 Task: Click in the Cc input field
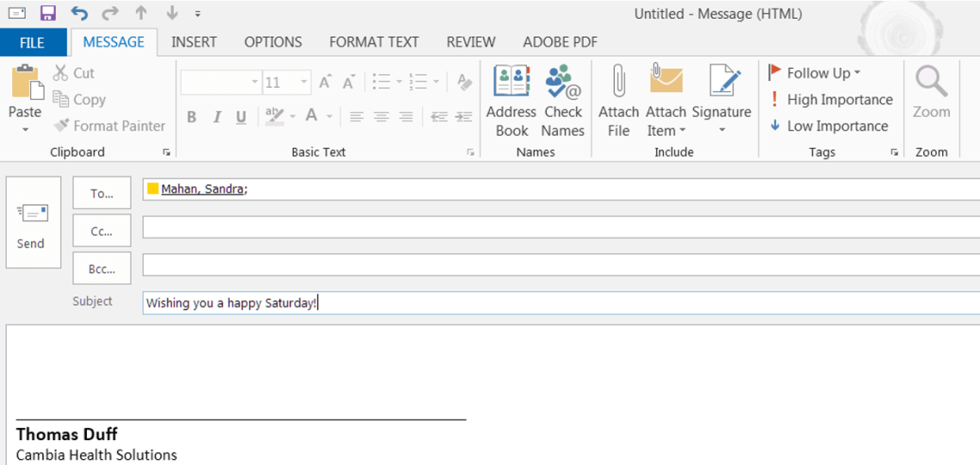click(561, 227)
